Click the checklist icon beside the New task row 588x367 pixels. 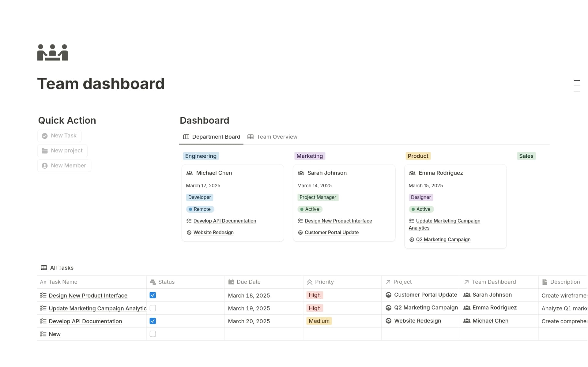click(43, 334)
